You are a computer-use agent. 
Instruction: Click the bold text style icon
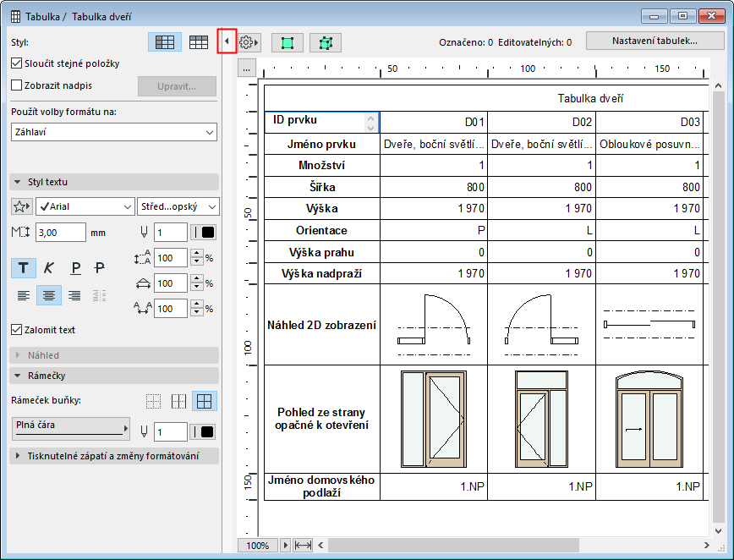[23, 268]
